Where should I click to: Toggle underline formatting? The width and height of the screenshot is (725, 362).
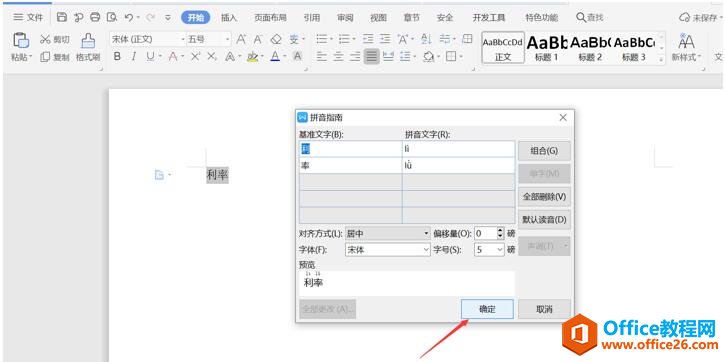[x=150, y=56]
